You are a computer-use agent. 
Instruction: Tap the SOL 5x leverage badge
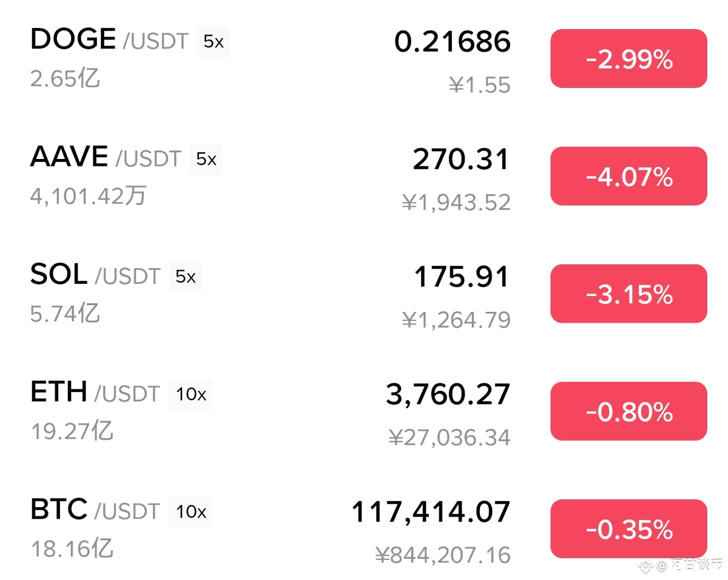186,277
